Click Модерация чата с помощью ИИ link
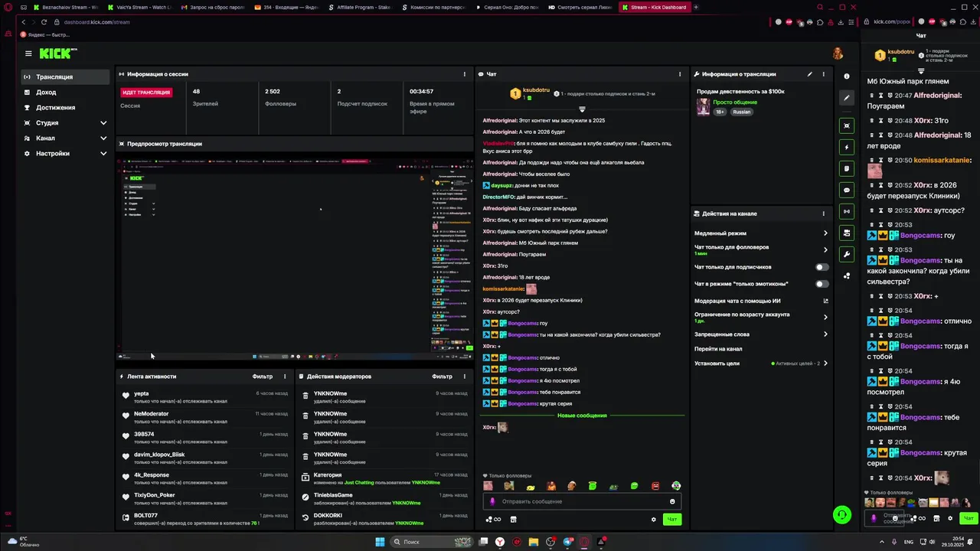 [761, 301]
